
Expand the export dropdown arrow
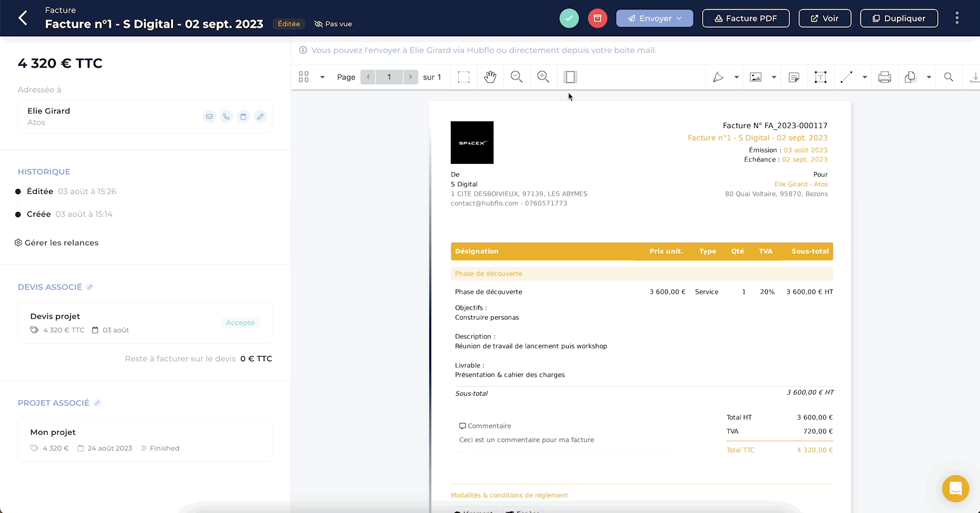click(x=929, y=77)
